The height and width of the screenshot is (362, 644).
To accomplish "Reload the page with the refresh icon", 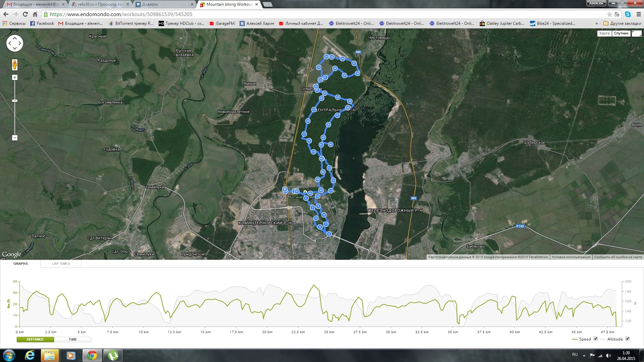I will (x=25, y=14).
